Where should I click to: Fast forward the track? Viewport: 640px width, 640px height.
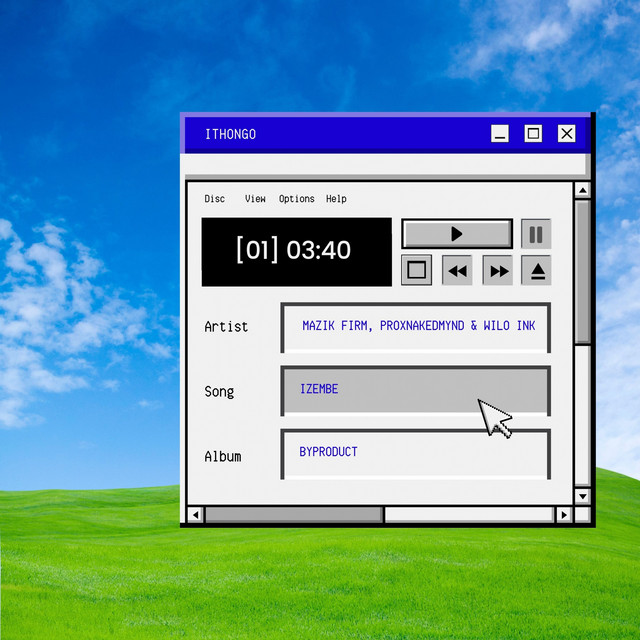pyautogui.click(x=497, y=270)
